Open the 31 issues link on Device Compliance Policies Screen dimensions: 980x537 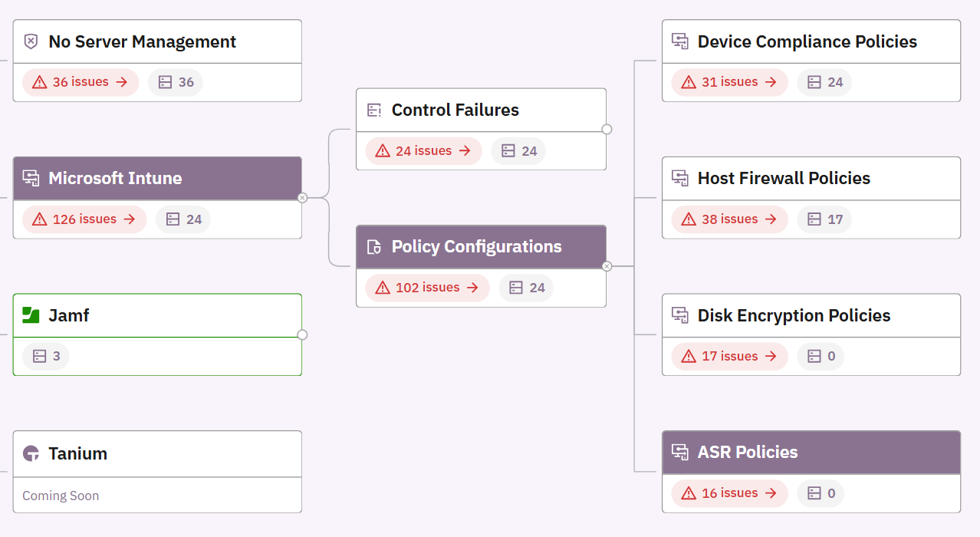[728, 82]
